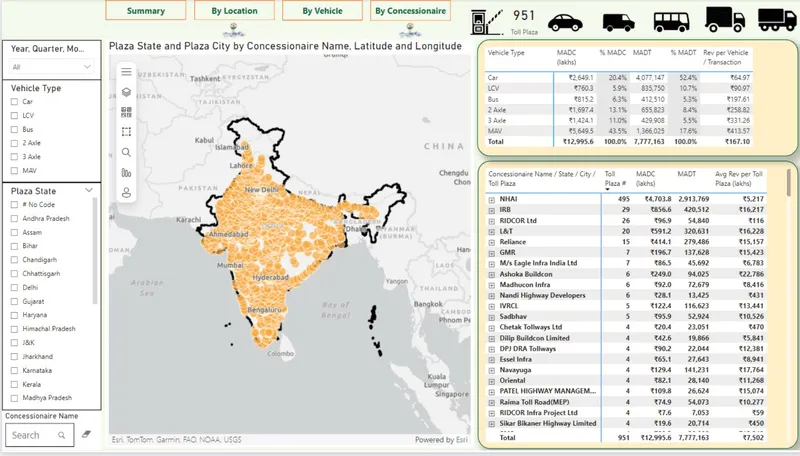Tick the Bus vehicle type checkbox
This screenshot has height=456, width=800.
click(14, 130)
